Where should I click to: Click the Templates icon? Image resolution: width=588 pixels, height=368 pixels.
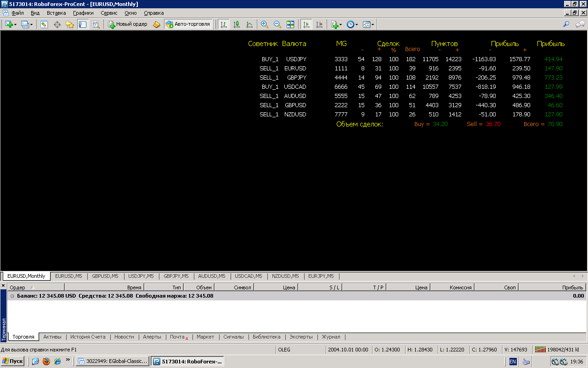366,24
